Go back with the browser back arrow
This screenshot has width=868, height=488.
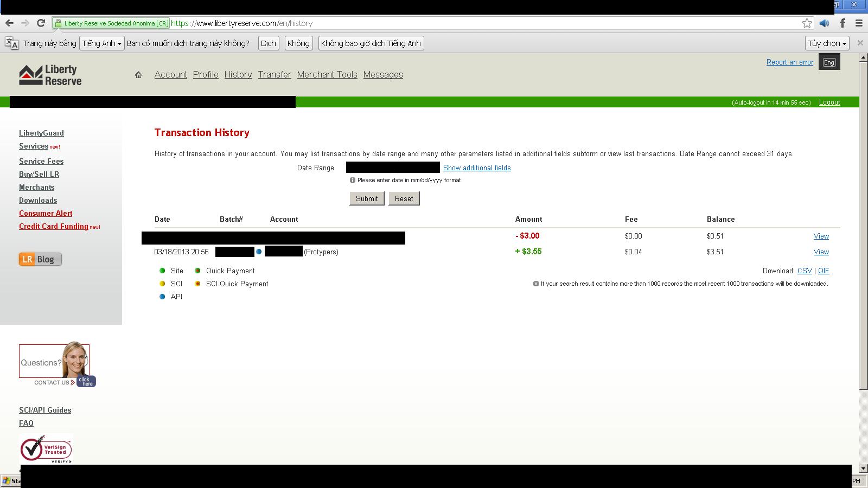point(9,23)
